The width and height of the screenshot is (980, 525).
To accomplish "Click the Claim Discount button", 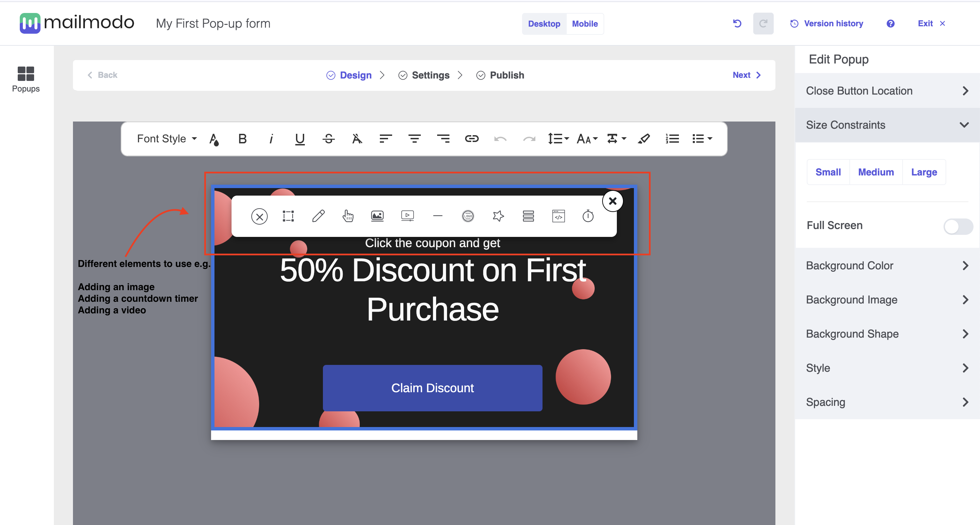I will 432,388.
